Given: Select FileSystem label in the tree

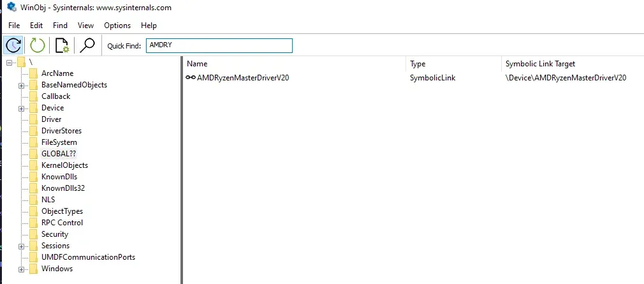Looking at the screenshot, I should click(59, 142).
